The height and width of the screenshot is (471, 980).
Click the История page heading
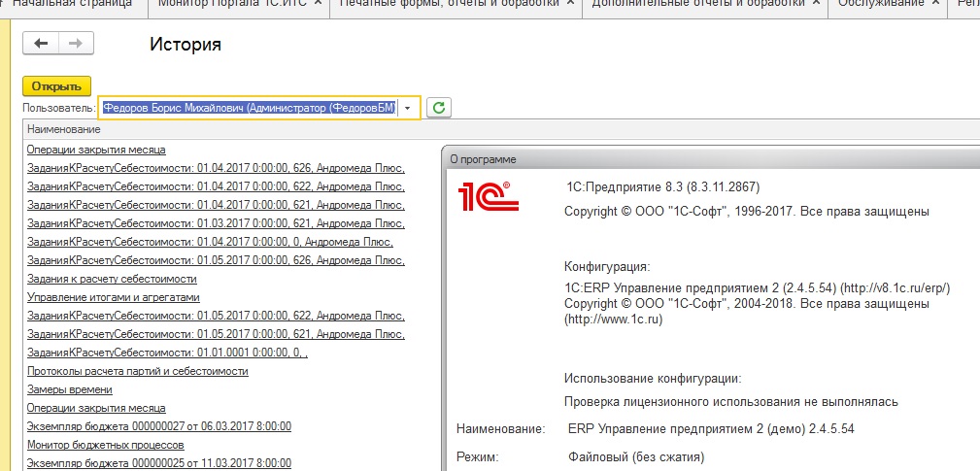click(185, 45)
